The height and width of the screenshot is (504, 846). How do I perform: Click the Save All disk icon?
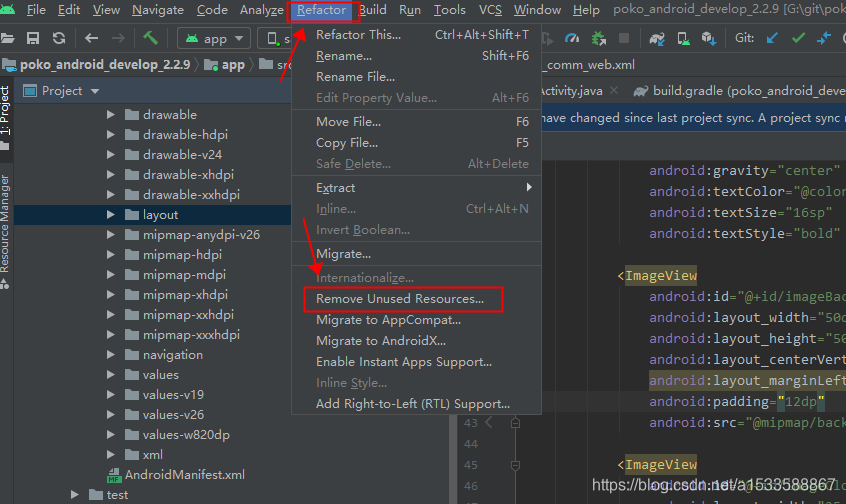click(33, 38)
